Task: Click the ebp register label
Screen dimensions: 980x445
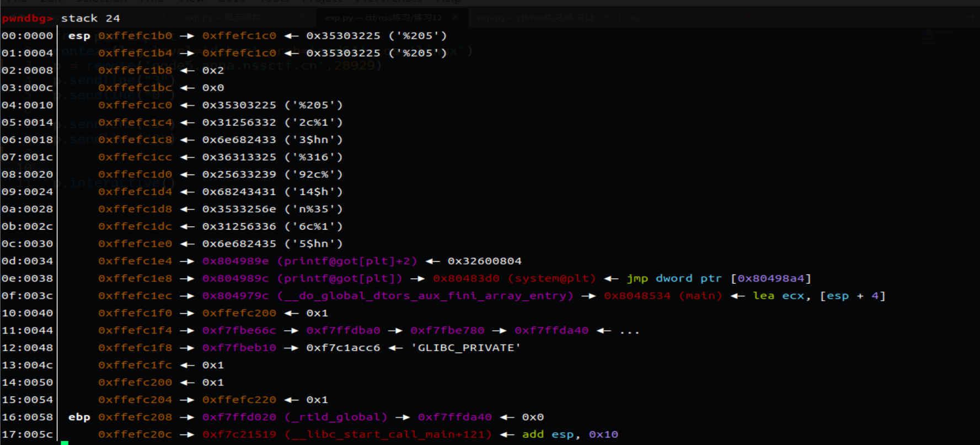Action: pyautogui.click(x=79, y=417)
